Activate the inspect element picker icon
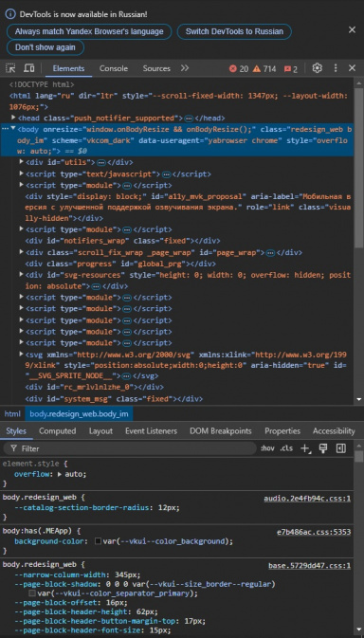The height and width of the screenshot is (638, 364). (10, 68)
